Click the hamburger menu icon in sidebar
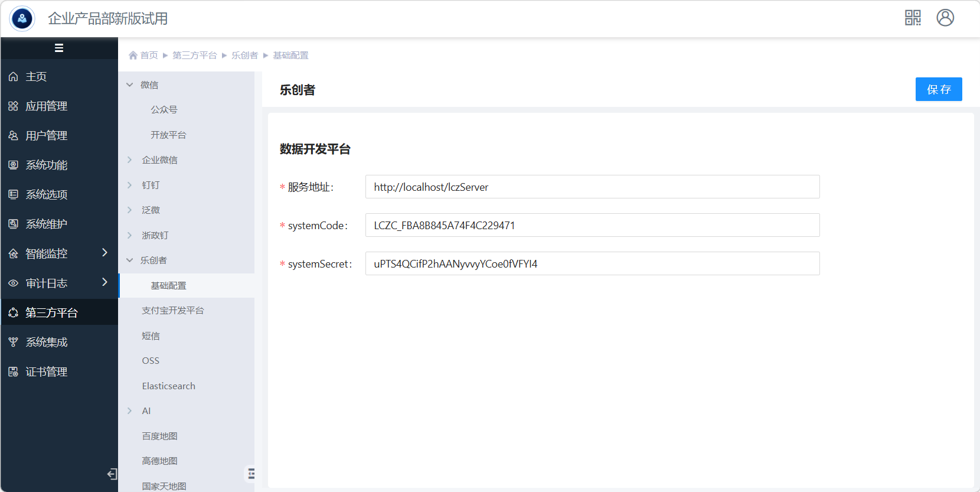Image resolution: width=980 pixels, height=492 pixels. coord(59,48)
